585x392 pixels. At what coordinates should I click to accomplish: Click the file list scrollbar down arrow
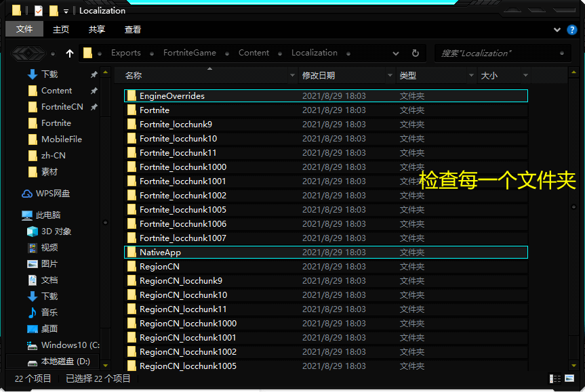point(573,366)
